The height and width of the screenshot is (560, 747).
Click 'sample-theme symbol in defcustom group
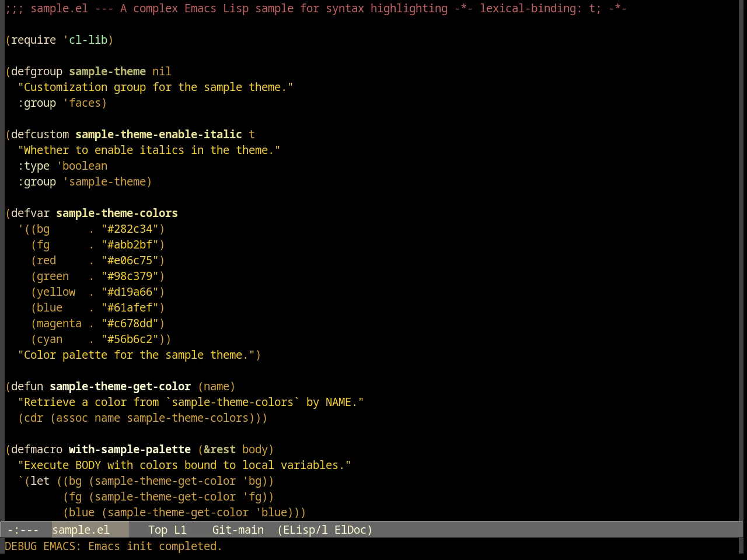[104, 181]
